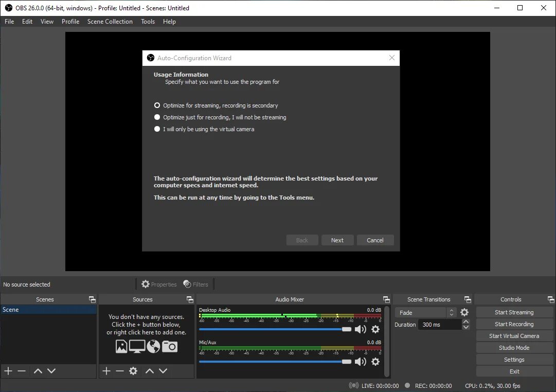Remove selected source with minus icon
Image resolution: width=556 pixels, height=392 pixels.
click(x=120, y=371)
